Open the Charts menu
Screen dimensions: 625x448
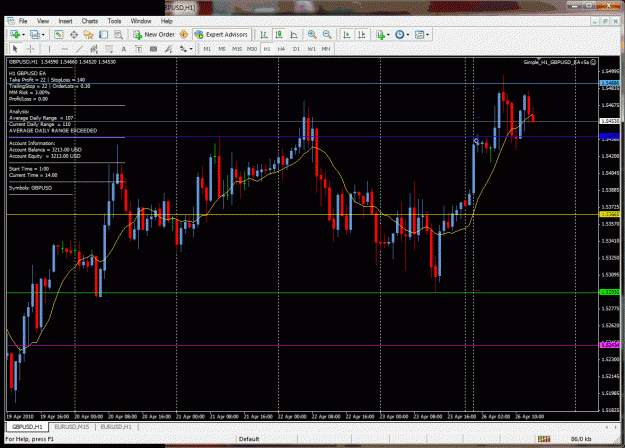point(90,21)
